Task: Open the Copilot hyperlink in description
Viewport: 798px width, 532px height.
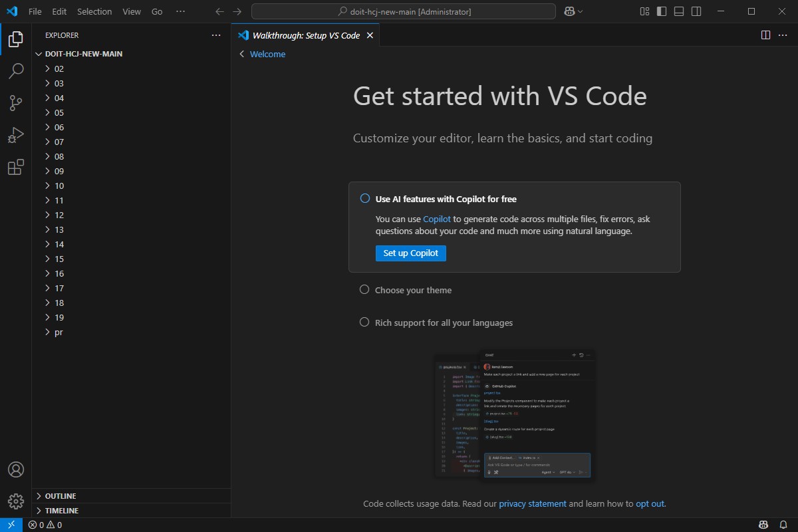Action: tap(437, 219)
